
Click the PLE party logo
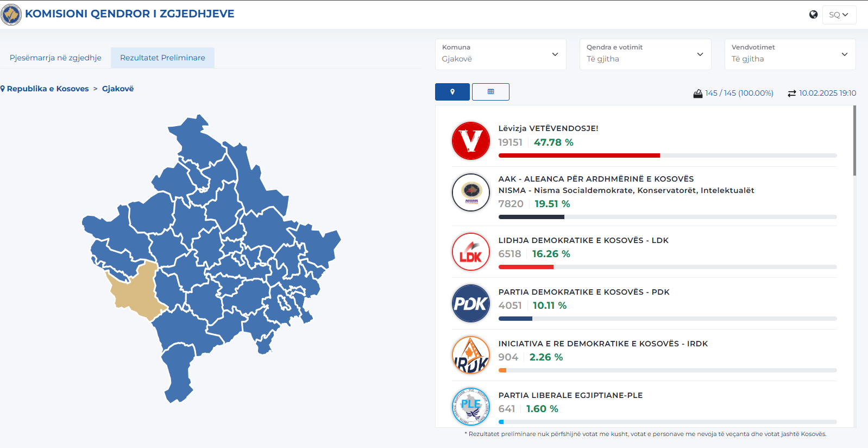pos(471,406)
